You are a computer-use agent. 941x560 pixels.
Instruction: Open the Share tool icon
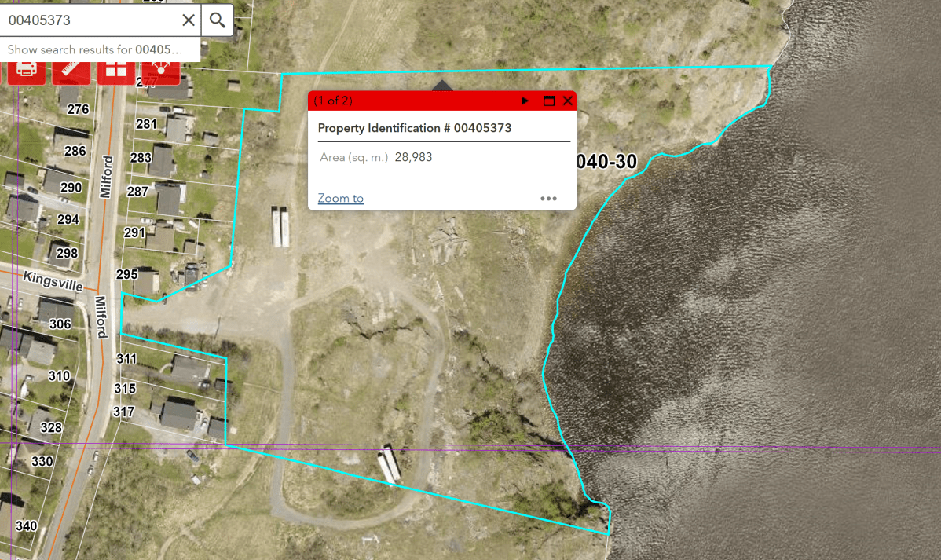coord(161,68)
